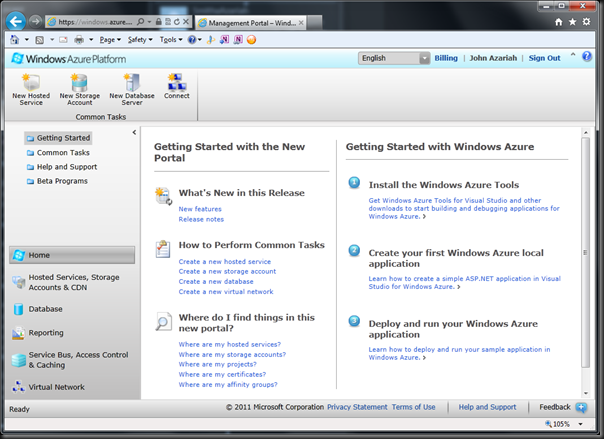Collapse the left navigation pane arrow

pyautogui.click(x=134, y=132)
